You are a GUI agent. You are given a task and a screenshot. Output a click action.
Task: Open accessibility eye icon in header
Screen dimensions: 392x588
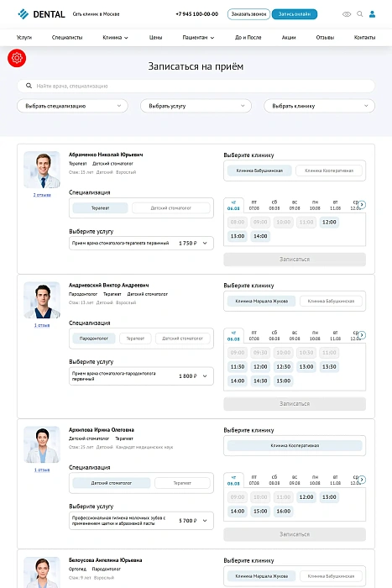tap(347, 14)
